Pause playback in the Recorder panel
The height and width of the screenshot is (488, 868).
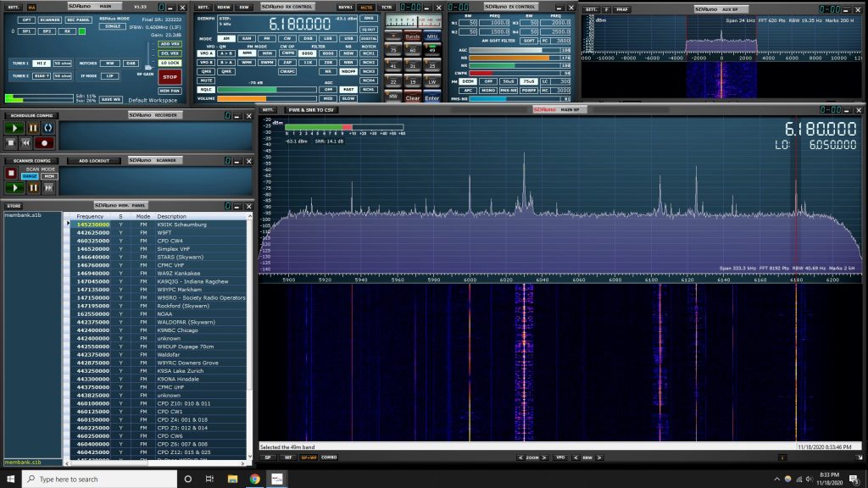point(33,128)
